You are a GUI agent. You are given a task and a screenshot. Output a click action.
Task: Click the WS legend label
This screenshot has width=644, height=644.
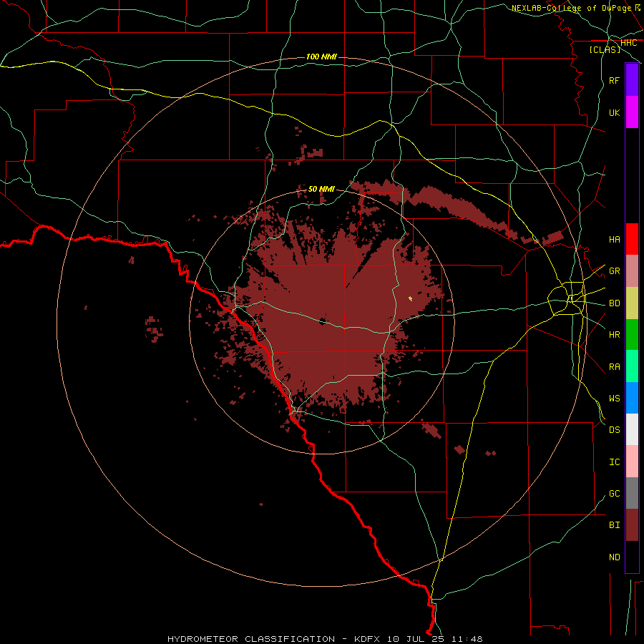pyautogui.click(x=614, y=399)
